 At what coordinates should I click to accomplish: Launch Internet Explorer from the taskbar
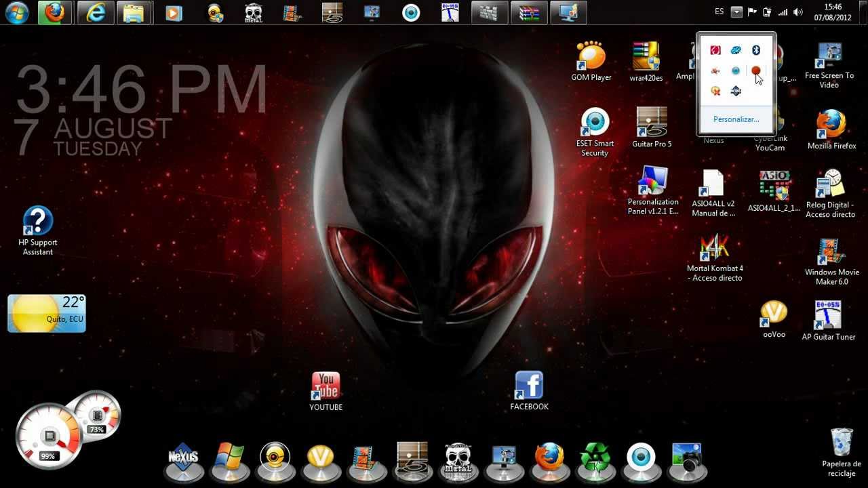click(x=96, y=12)
